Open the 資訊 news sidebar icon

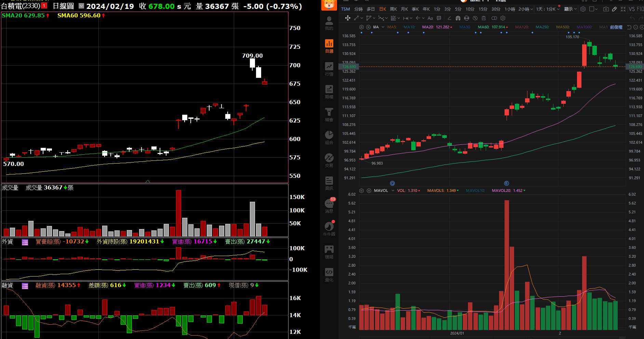329,183
